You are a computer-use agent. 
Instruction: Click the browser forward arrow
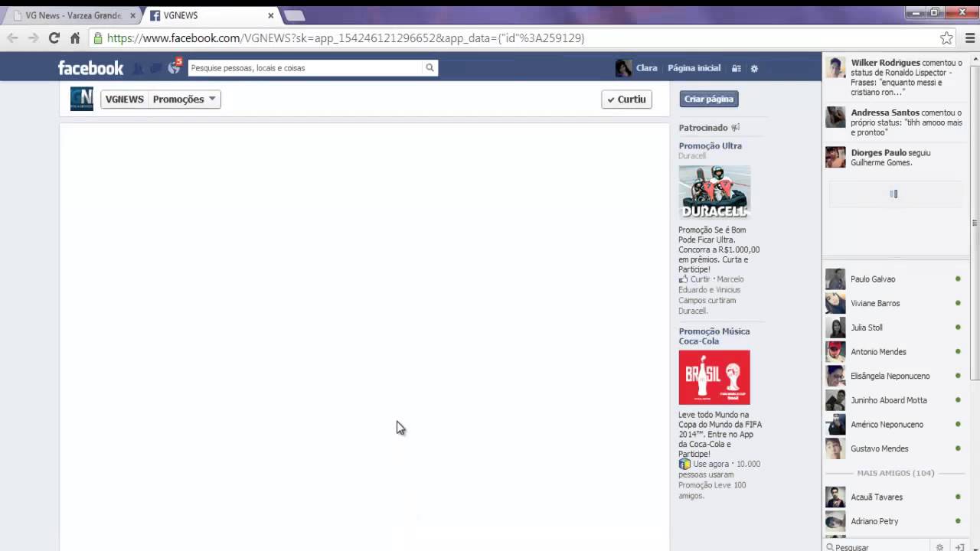point(33,37)
